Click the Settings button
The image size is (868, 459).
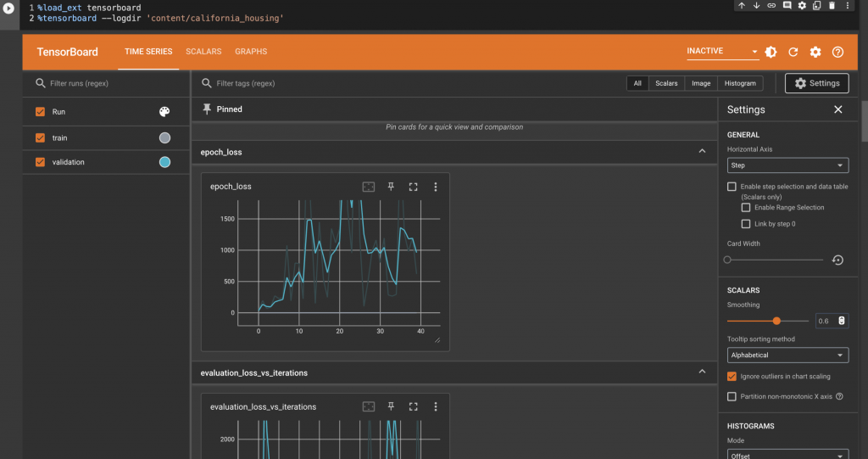click(816, 83)
